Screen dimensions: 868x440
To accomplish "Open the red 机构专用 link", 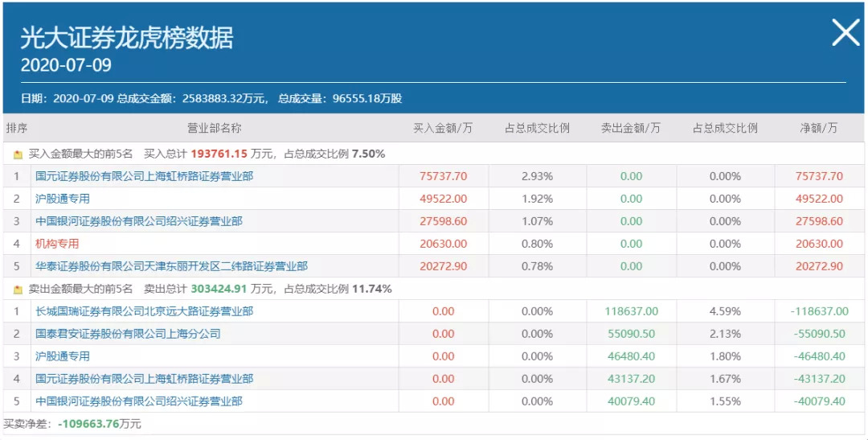I will coord(57,244).
